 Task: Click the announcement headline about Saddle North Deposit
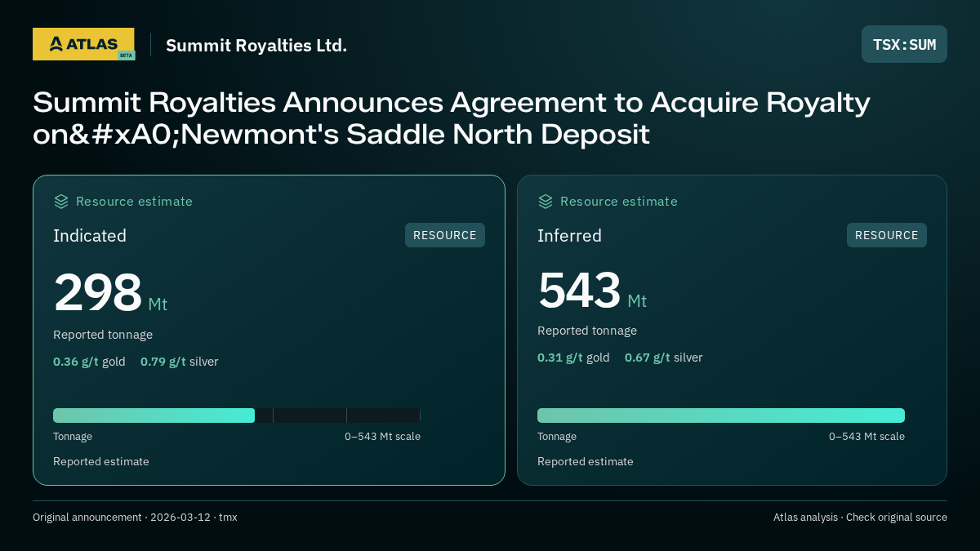click(x=452, y=118)
